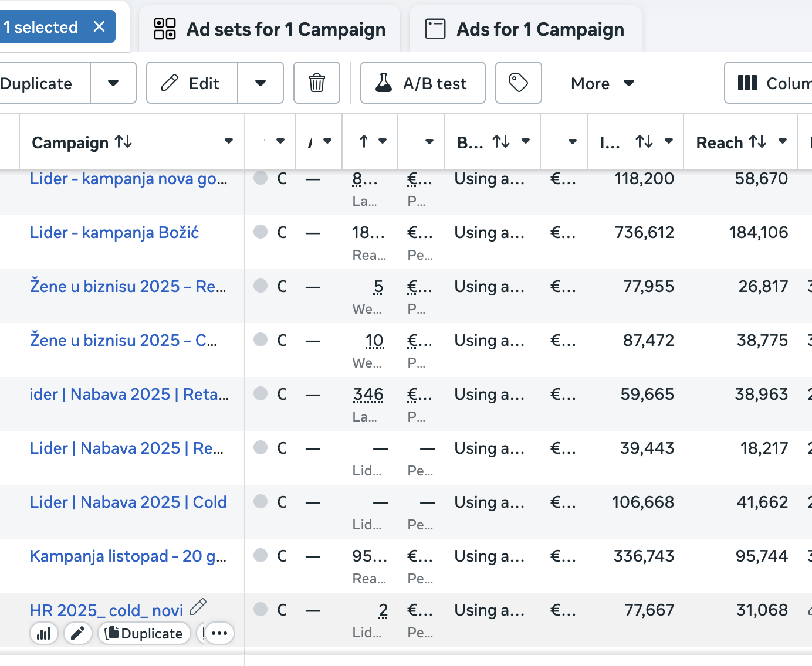This screenshot has width=812, height=666.
Task: Click the sort arrows beside the B… column header
Action: point(502,141)
